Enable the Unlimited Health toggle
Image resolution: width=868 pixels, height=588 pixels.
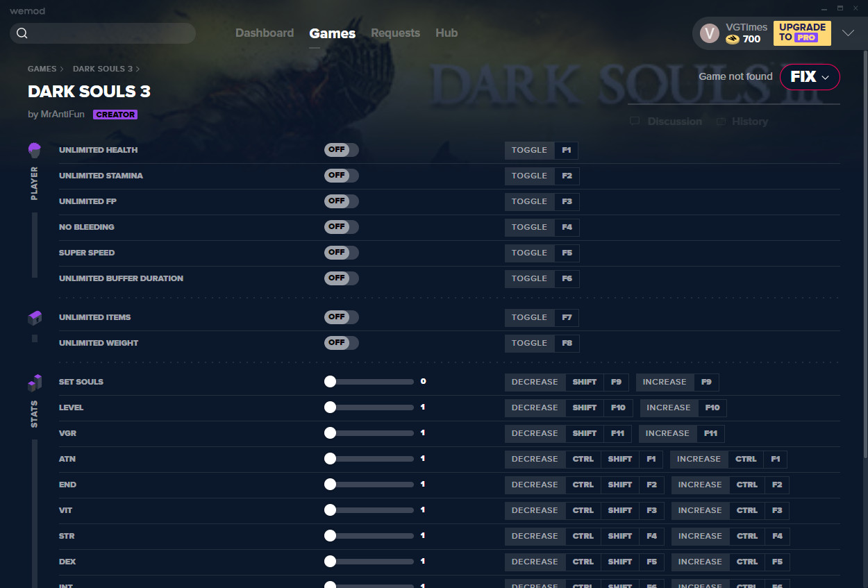point(341,150)
